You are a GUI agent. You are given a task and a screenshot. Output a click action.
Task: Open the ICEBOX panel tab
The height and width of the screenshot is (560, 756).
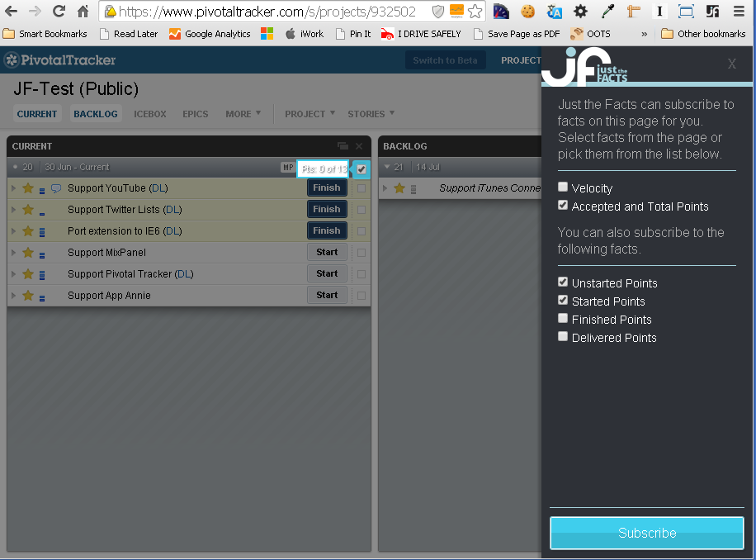[x=150, y=114]
